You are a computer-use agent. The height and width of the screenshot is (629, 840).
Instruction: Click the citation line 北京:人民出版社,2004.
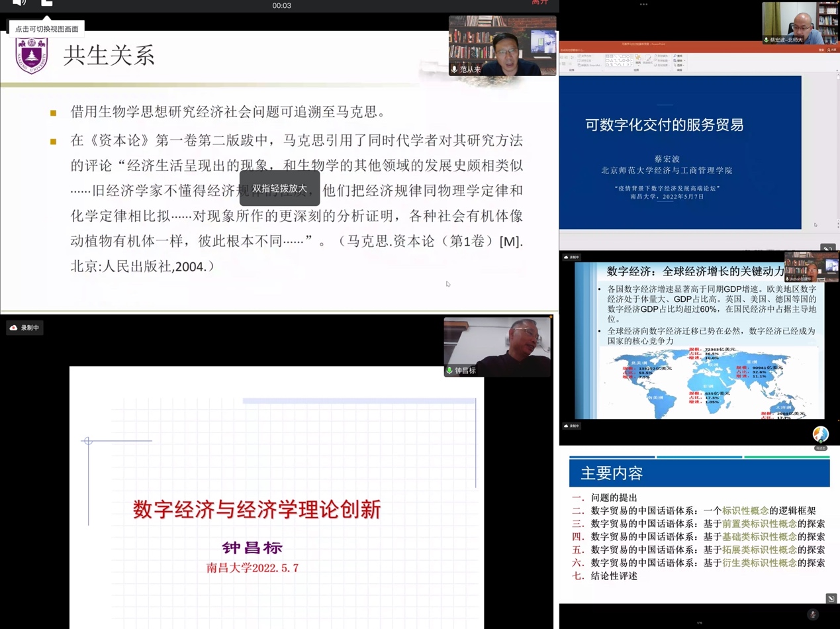[143, 266]
